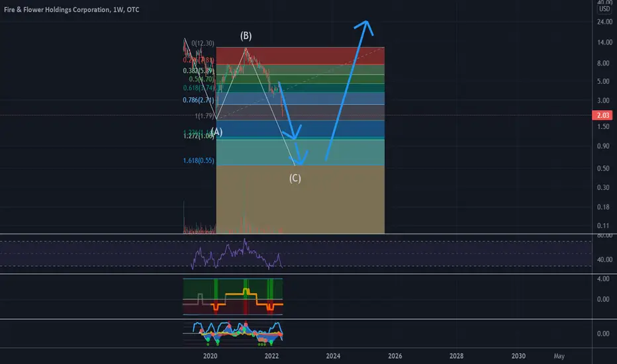Select the 2024 label on time axis

(333, 356)
